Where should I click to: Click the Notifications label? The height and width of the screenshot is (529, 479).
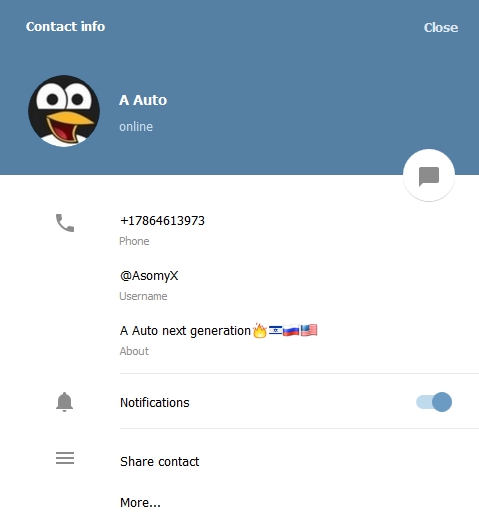click(x=154, y=402)
